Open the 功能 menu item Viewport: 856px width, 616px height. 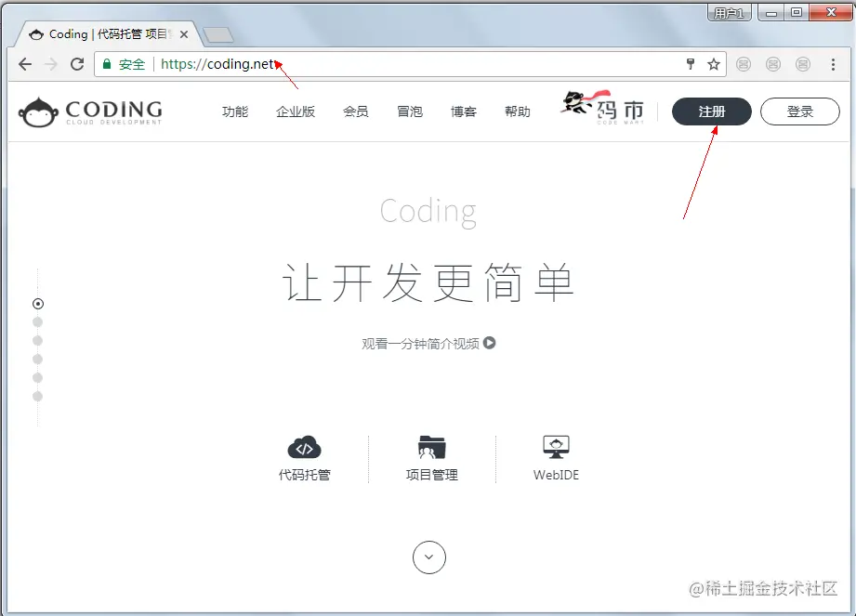(x=235, y=111)
